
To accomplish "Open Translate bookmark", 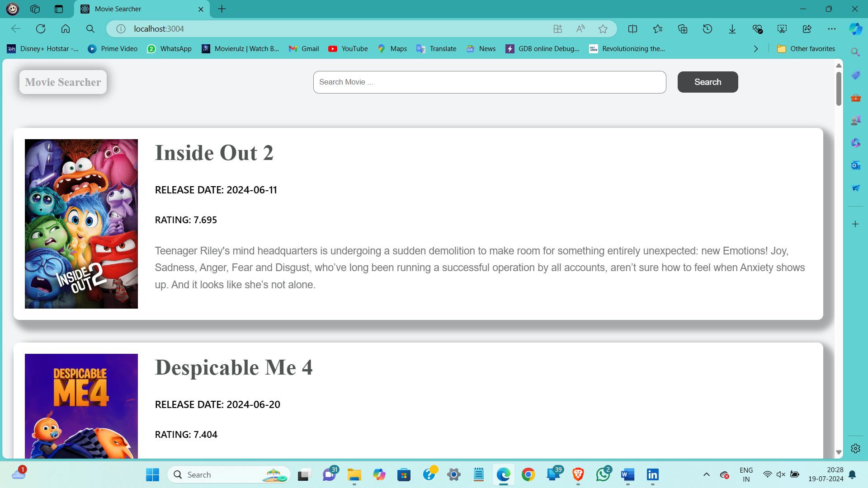I will coord(436,49).
